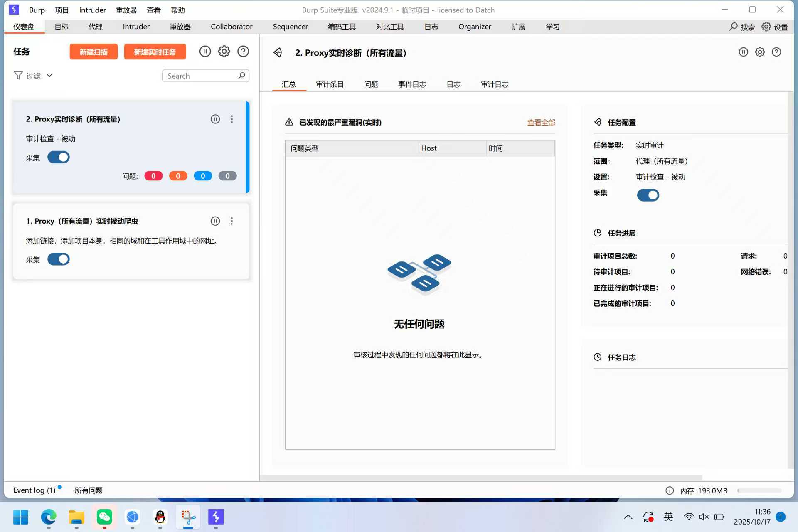Viewport: 798px width, 532px height.
Task: Click the horizontal scrollbar below detail panel
Action: click(x=480, y=478)
